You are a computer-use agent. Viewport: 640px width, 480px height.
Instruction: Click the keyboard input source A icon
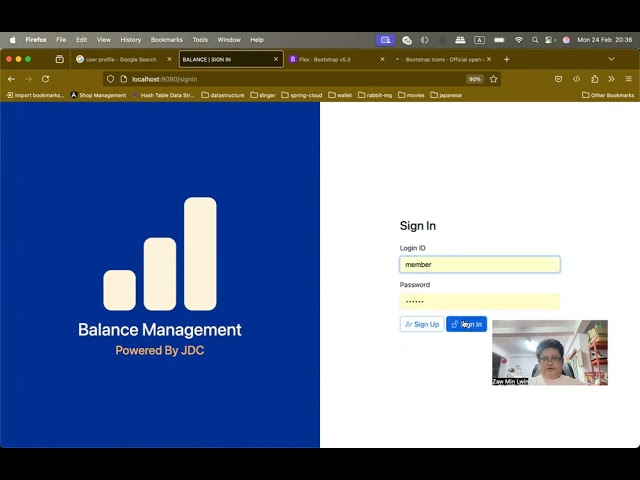click(479, 40)
